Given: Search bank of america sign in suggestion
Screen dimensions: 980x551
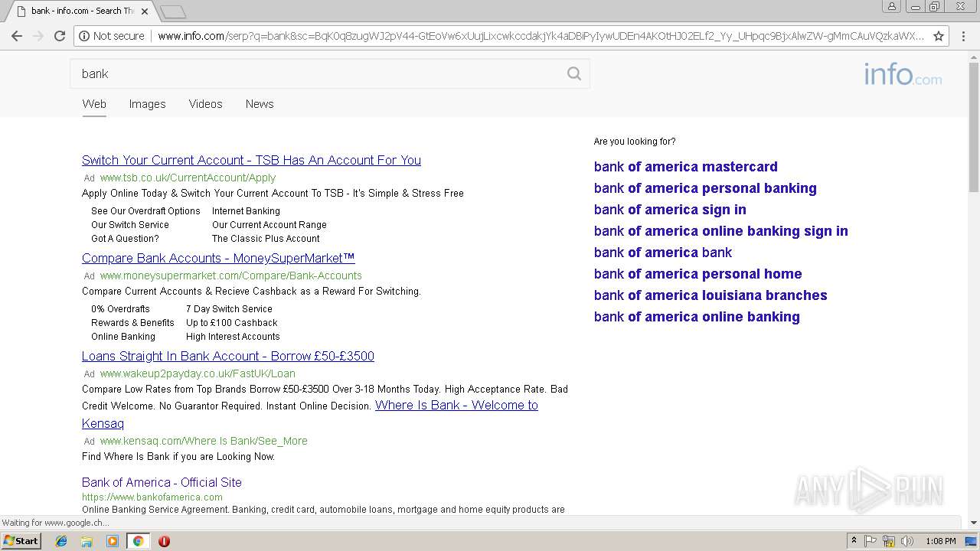Looking at the screenshot, I should pyautogui.click(x=670, y=210).
